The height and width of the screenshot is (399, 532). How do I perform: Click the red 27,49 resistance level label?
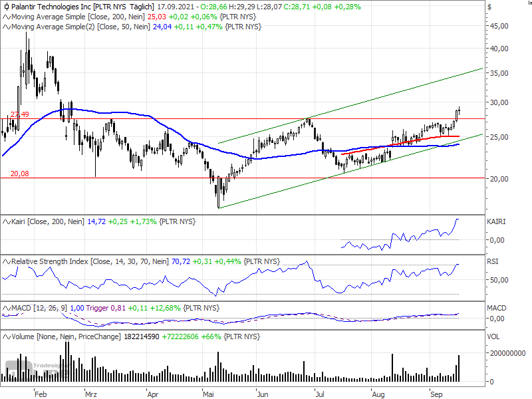[20, 114]
